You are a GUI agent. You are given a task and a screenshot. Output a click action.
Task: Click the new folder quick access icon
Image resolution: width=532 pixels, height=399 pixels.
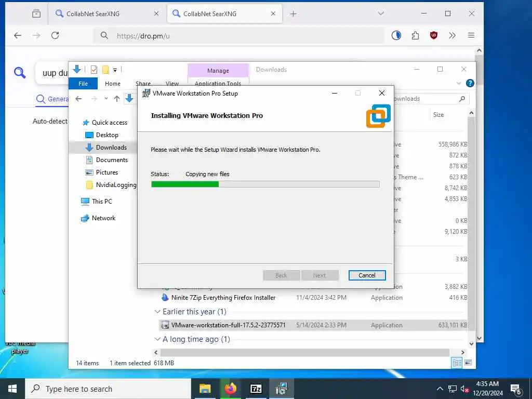pos(105,70)
